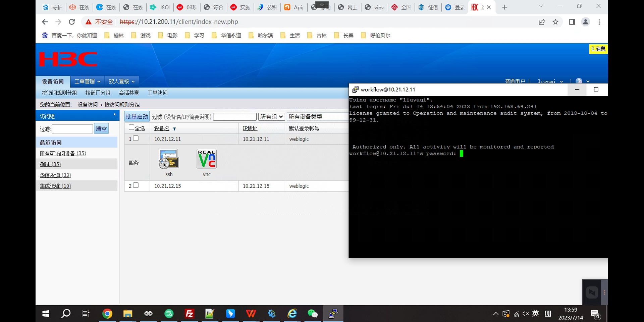Toggle the 全选 select-all checkbox
Image resolution: width=644 pixels, height=322 pixels.
click(x=131, y=127)
